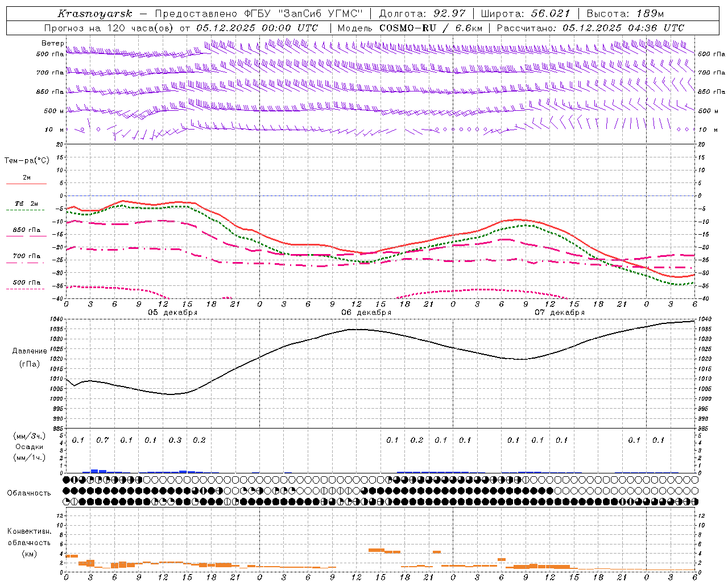728x582 pixels.
Task: Select the '10 м' wind level label on left
Action: coord(54,130)
